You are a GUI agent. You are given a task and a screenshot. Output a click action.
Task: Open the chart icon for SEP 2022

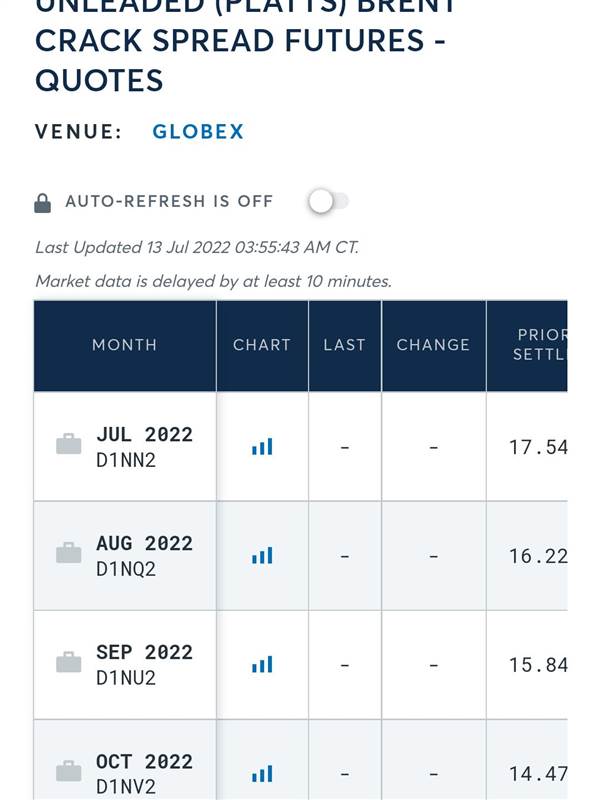point(262,665)
